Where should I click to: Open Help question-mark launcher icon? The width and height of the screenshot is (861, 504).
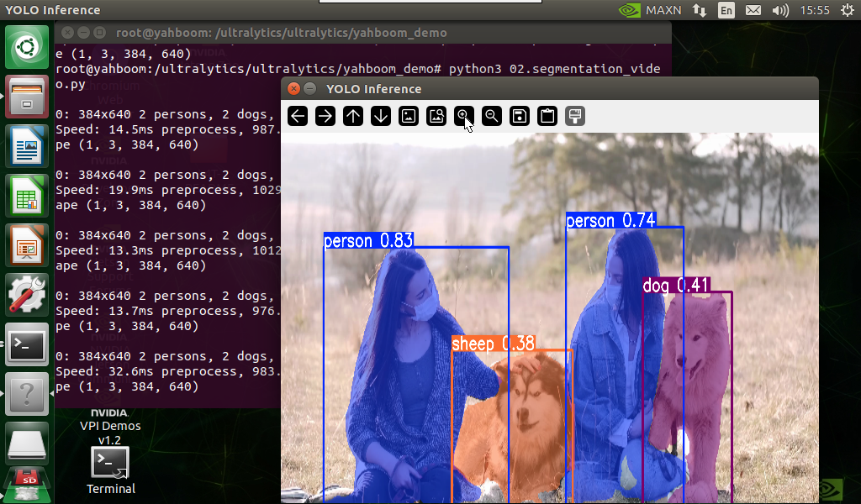pyautogui.click(x=27, y=394)
